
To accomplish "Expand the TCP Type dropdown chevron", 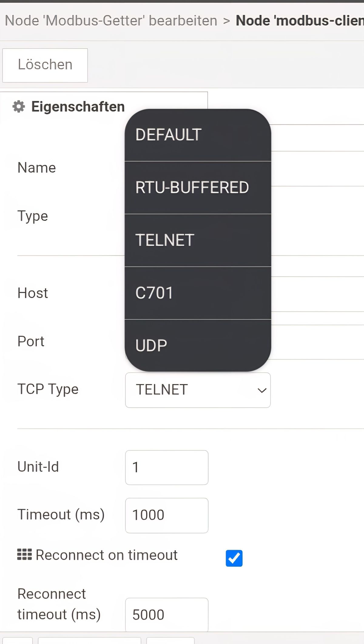I will pyautogui.click(x=262, y=390).
